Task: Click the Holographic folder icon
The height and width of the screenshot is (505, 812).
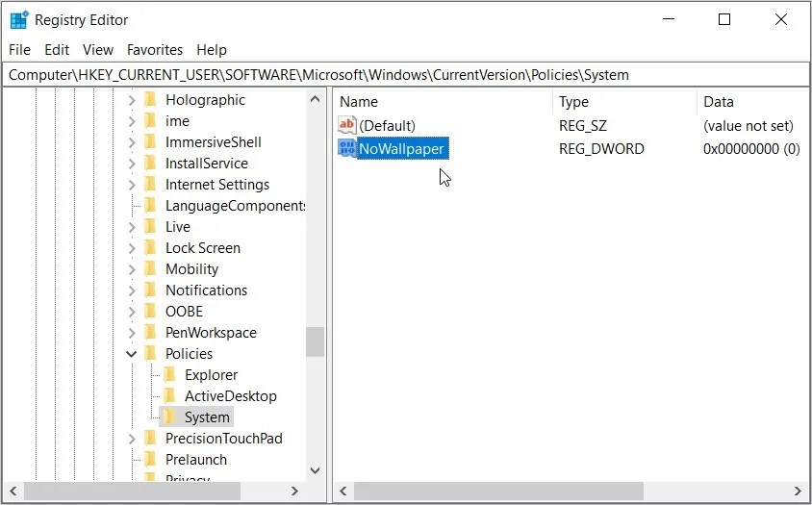Action: pos(150,99)
